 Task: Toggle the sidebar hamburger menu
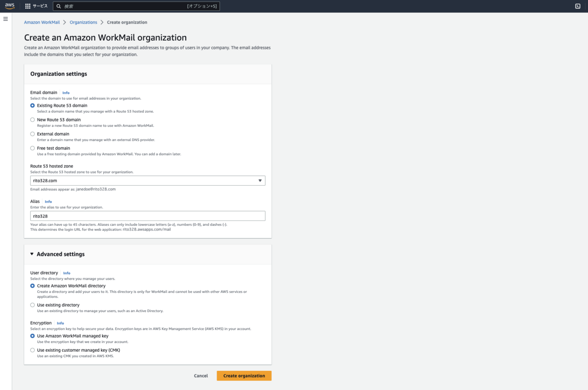pyautogui.click(x=5, y=19)
